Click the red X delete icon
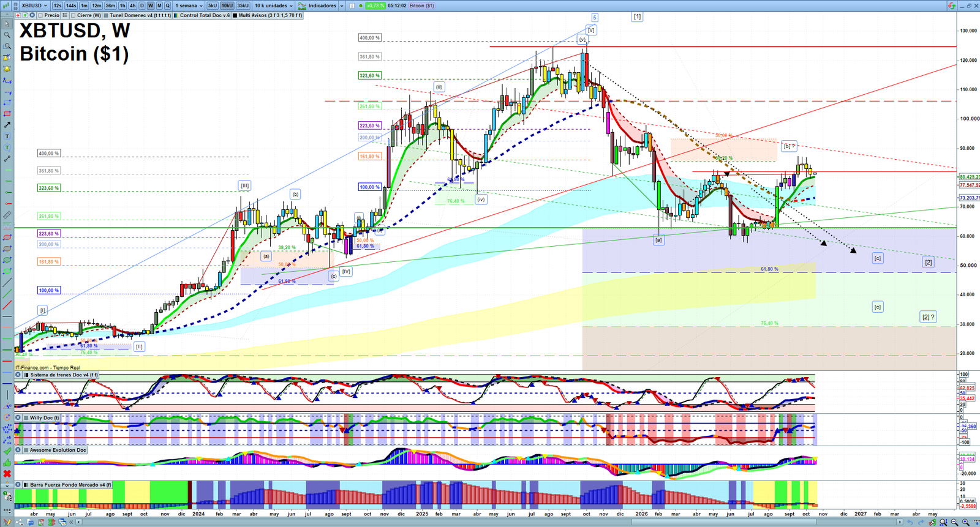This screenshot has width=980, height=527. point(7,474)
